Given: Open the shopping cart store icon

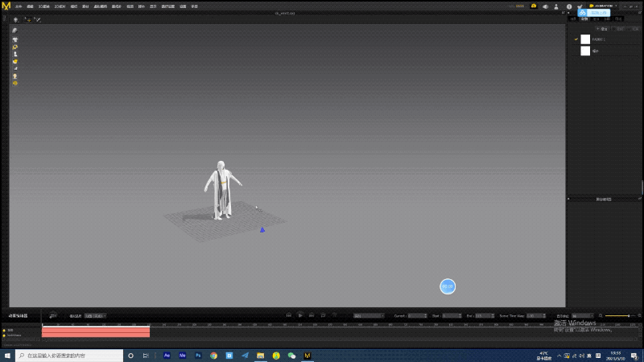Looking at the screenshot, I should [580, 6].
